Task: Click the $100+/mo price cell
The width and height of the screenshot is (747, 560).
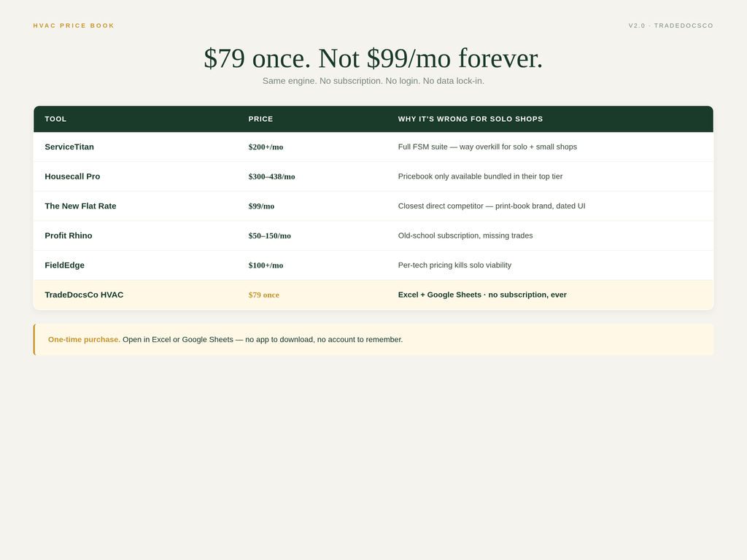Action: [x=266, y=265]
